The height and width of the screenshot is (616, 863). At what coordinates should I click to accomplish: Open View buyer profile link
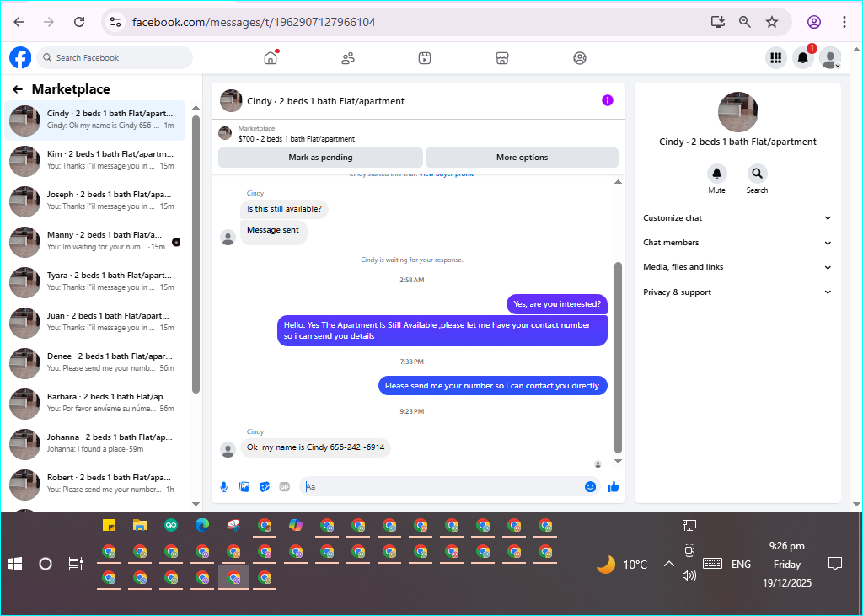click(x=447, y=174)
